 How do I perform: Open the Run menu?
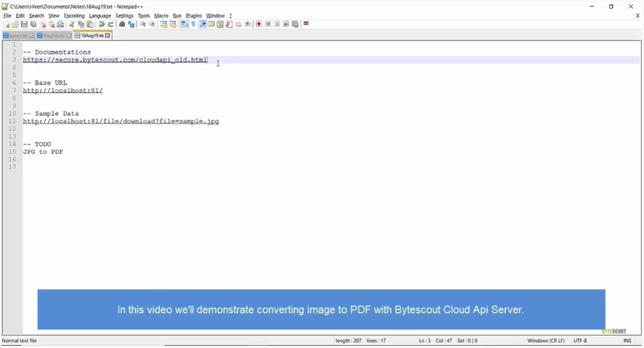(177, 15)
